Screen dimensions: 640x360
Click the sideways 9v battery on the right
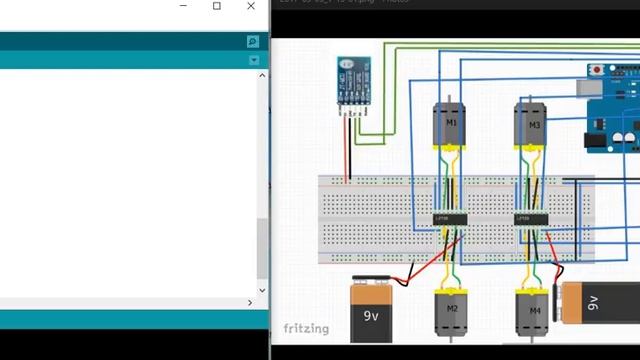click(597, 303)
